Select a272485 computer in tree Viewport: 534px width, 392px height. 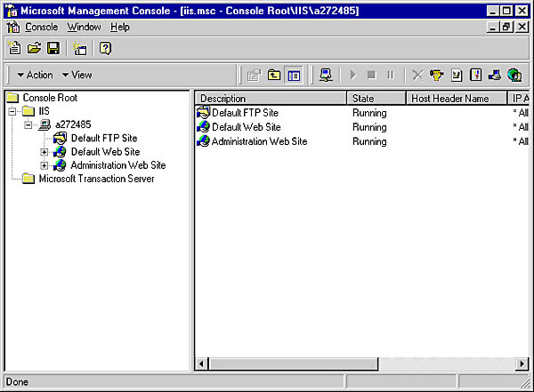73,124
